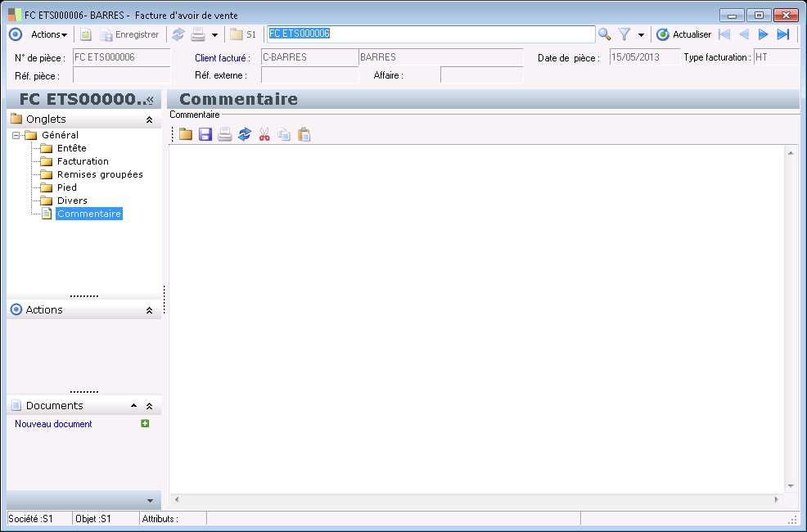The width and height of the screenshot is (807, 532).
Task: Open the Actions menu in toolbar
Action: (49, 34)
